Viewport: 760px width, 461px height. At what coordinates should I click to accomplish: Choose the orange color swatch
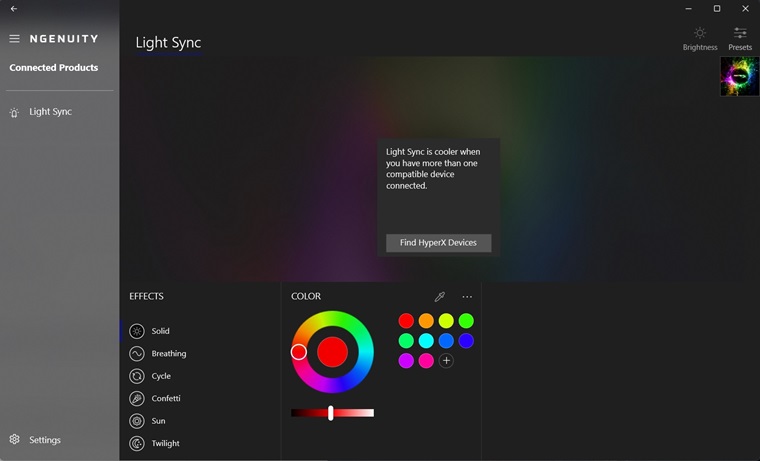tap(426, 320)
